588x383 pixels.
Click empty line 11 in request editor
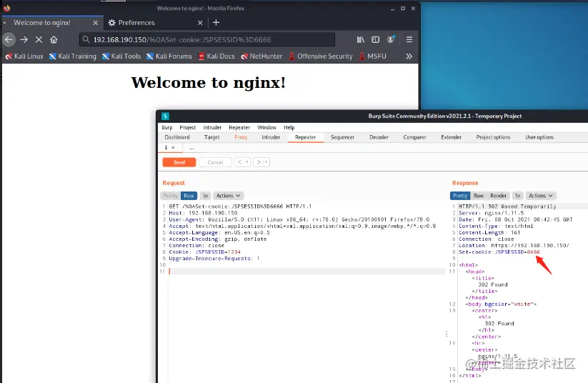(x=307, y=272)
